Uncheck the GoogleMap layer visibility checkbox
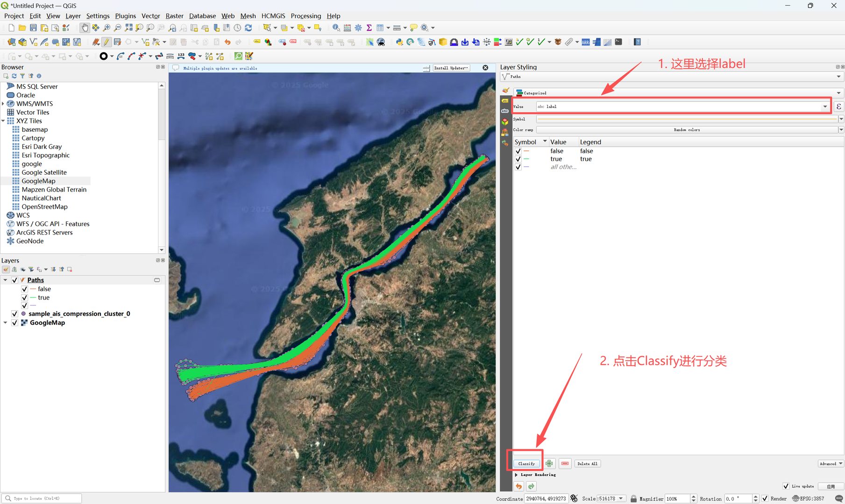845x504 pixels. 14,323
